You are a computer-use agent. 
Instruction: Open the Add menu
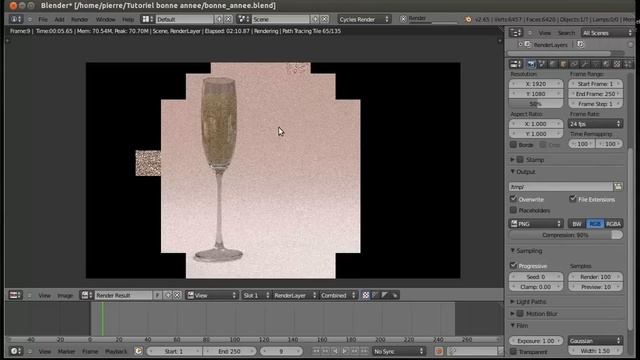click(59, 19)
